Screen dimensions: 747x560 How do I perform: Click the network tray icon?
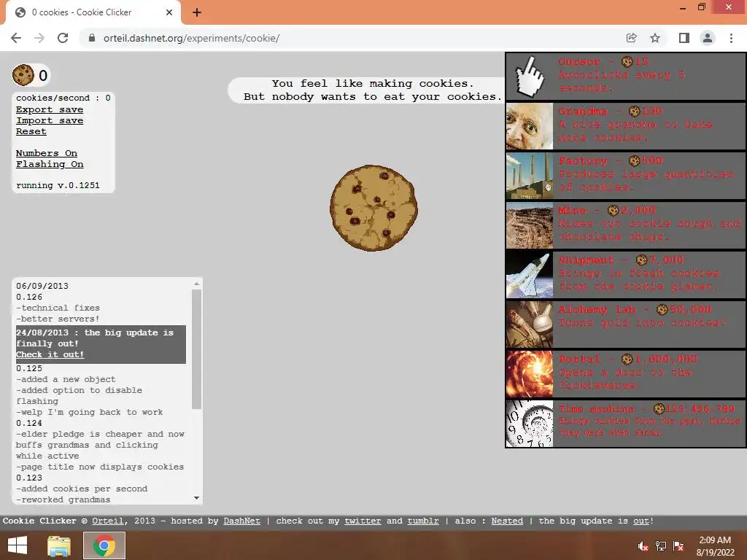click(661, 546)
